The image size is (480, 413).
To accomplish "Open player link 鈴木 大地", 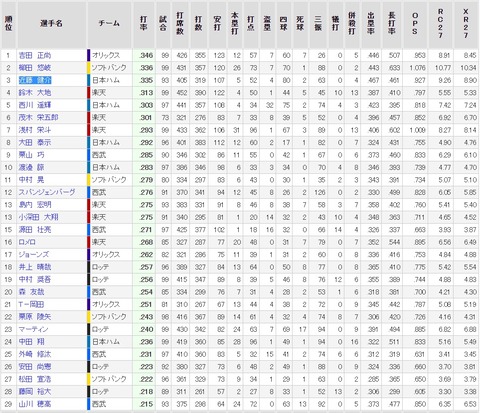I will pos(35,93).
